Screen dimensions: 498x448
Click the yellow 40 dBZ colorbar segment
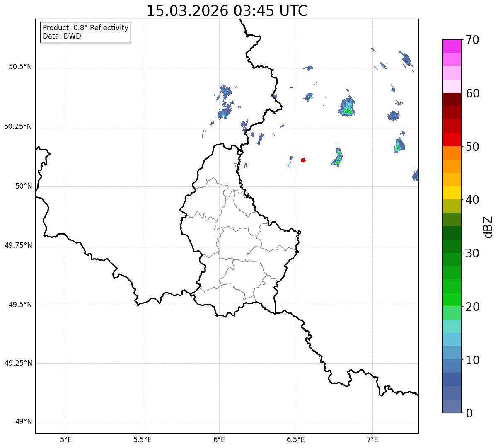(452, 193)
